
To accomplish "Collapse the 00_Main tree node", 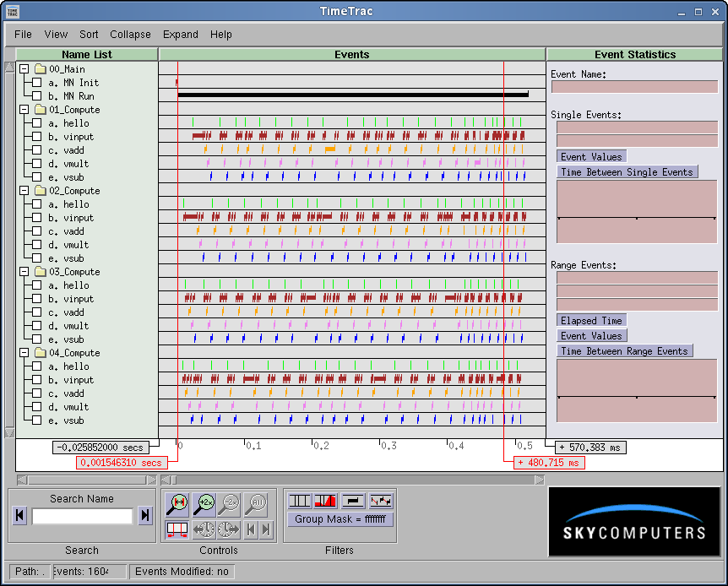I will point(24,68).
